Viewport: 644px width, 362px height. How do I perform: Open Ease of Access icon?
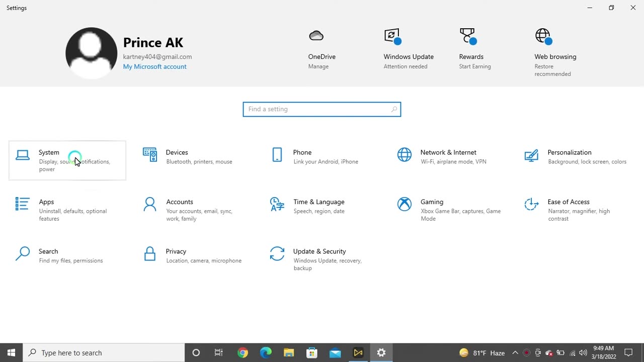pyautogui.click(x=531, y=204)
